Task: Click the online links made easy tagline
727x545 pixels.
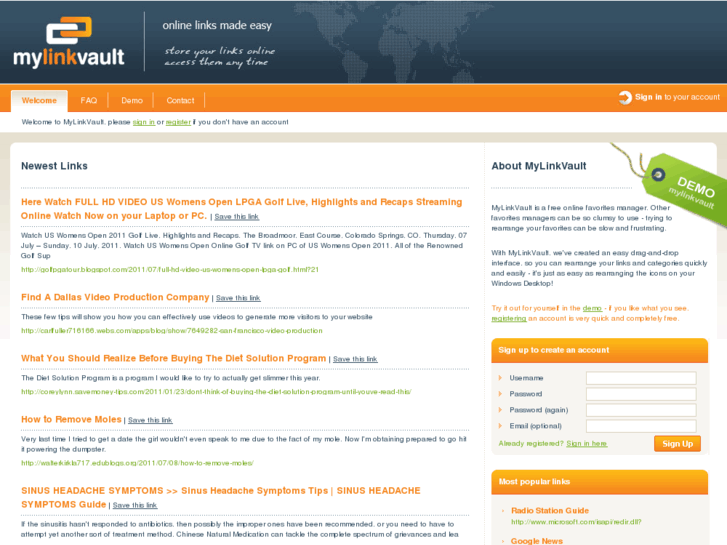Action: tap(217, 26)
